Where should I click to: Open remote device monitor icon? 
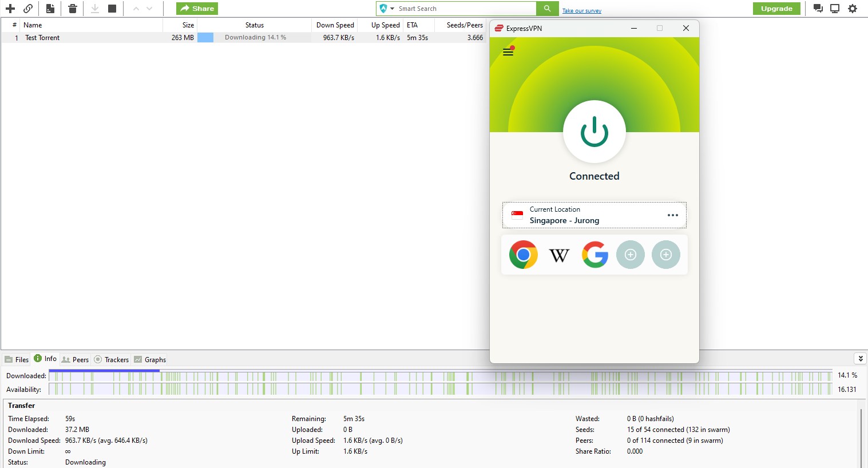[x=835, y=9]
